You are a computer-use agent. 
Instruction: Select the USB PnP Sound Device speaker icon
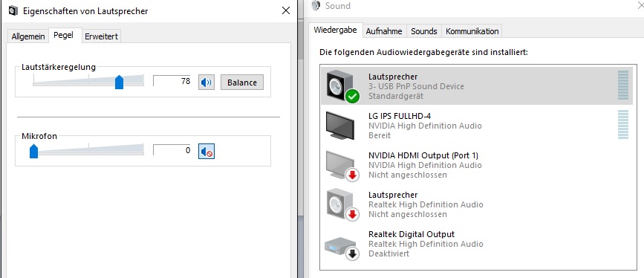[342, 86]
